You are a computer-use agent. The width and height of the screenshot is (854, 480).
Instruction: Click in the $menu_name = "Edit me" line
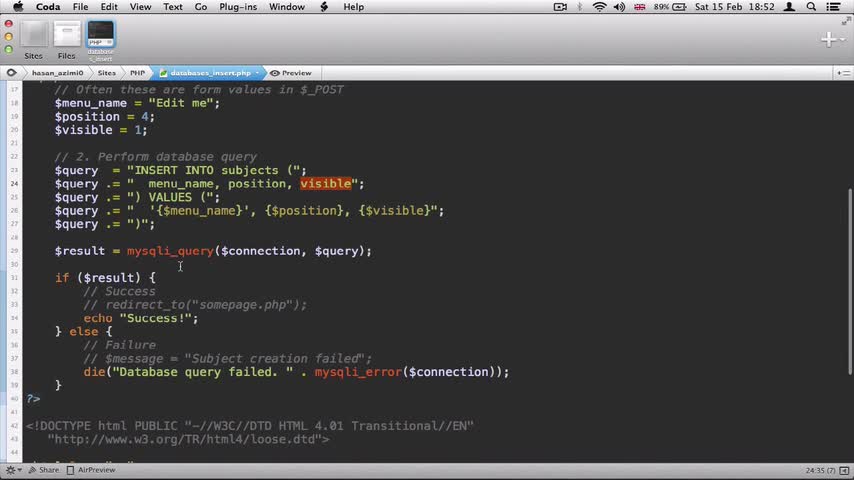coord(137,103)
